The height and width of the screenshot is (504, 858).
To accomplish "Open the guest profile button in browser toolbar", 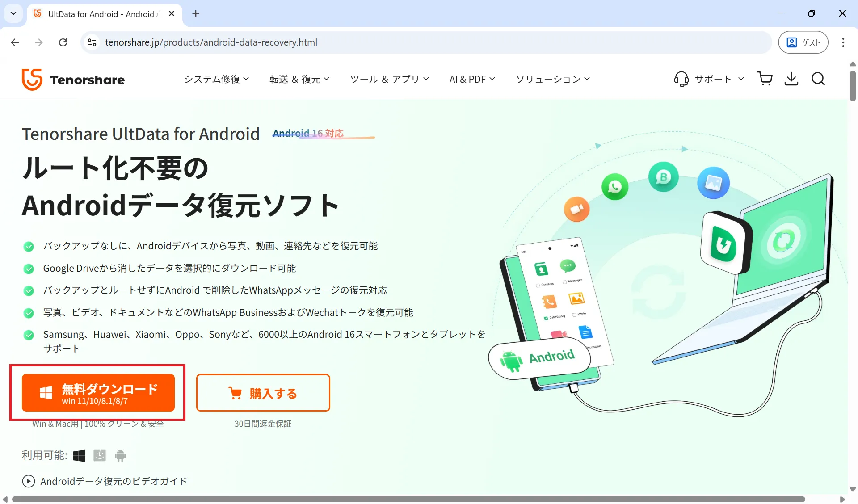I will [x=803, y=42].
